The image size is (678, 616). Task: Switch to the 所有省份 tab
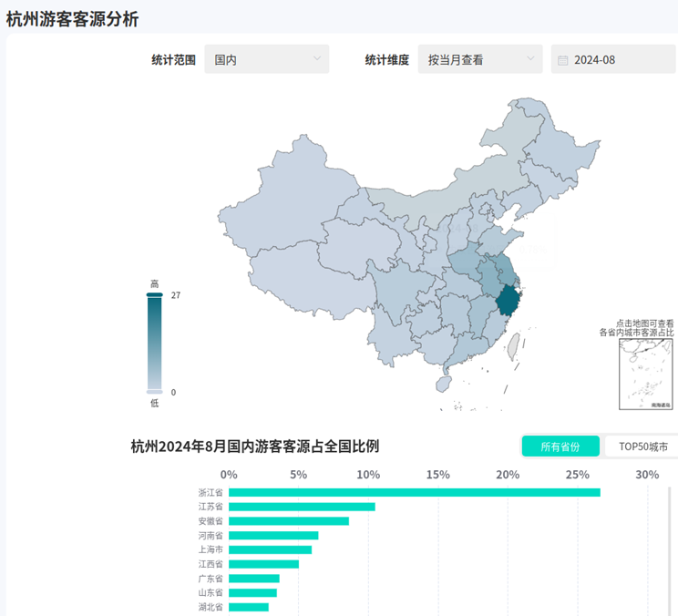click(560, 447)
